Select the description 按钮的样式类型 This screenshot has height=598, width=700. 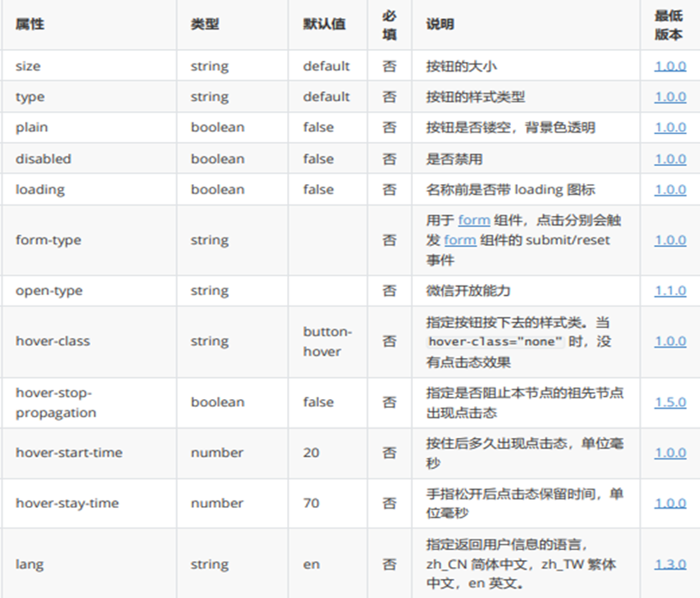click(x=476, y=97)
